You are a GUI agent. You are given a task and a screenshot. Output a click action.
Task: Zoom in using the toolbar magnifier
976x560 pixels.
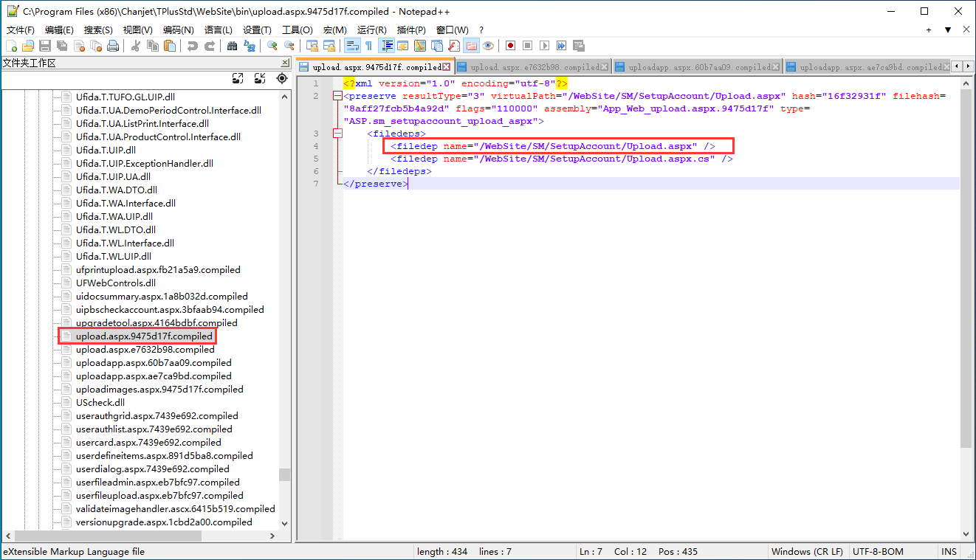(x=272, y=46)
